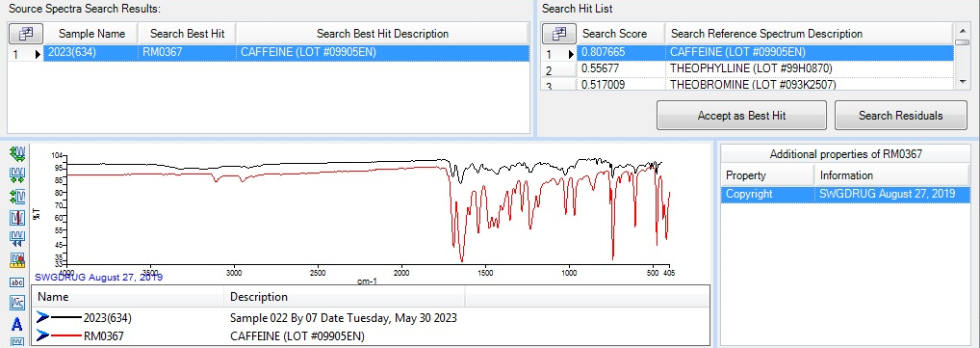Click row number 3 in Hit List
The width and height of the screenshot is (980, 348).
tap(558, 85)
